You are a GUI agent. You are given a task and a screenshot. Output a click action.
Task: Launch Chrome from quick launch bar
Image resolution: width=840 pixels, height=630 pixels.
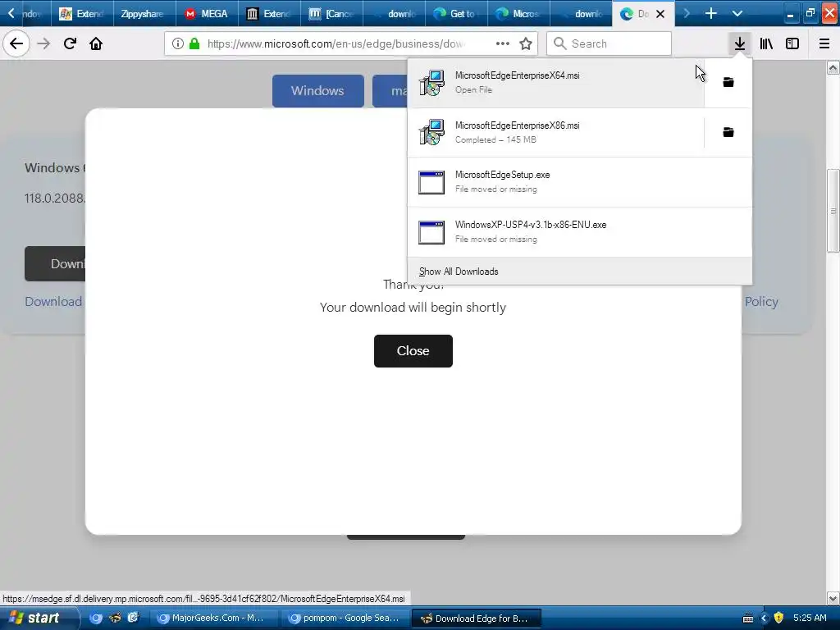click(x=95, y=619)
